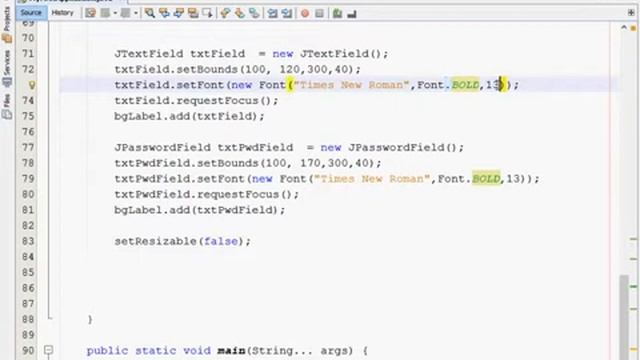Click the Comment code icon
The image size is (640, 360).
(337, 13)
